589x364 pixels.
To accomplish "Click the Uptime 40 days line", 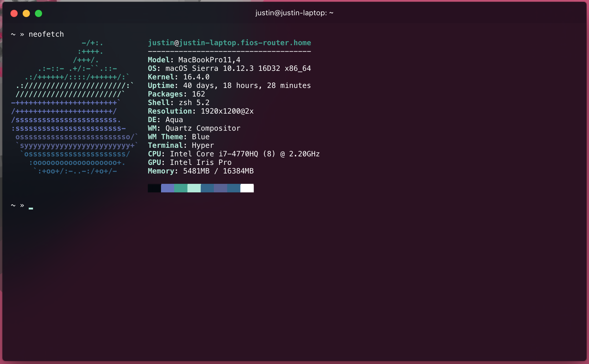I will click(x=229, y=86).
